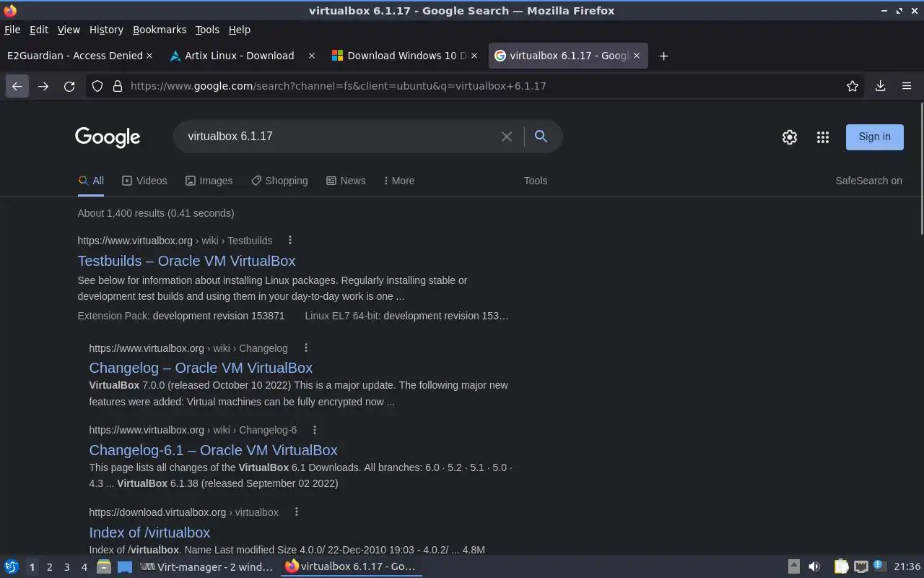Click the removable devices tray icon
This screenshot has width=924, height=578.
[793, 567]
